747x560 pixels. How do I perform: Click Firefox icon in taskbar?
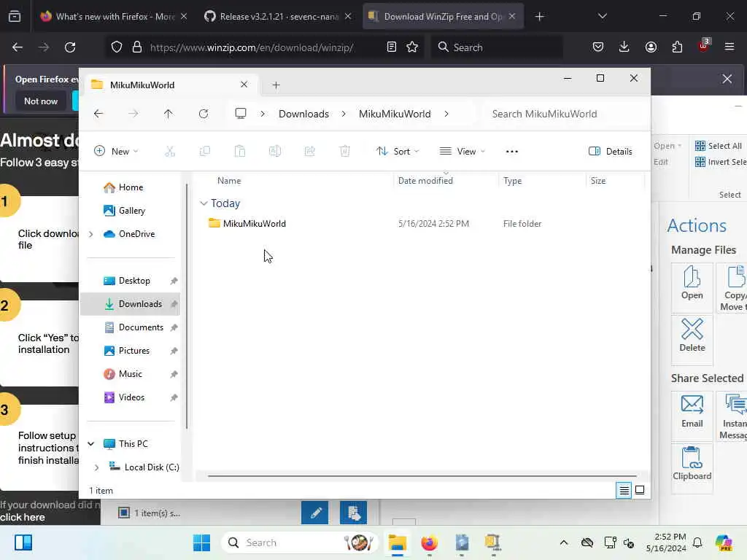point(429,542)
